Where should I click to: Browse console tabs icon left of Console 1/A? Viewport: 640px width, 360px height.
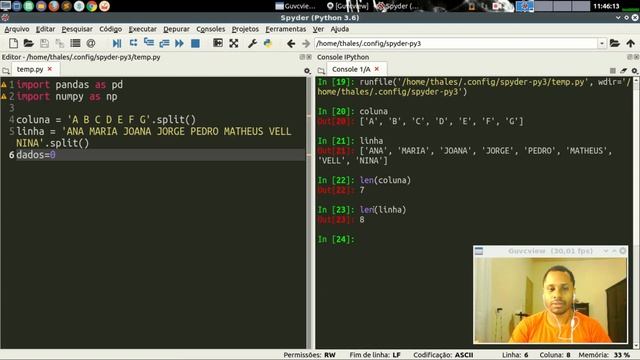pos(321,71)
